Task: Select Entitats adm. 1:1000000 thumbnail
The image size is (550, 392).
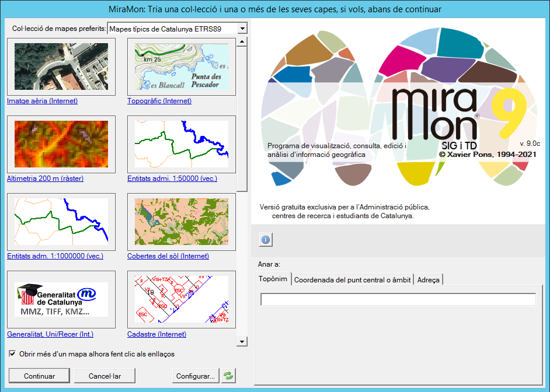Action: click(x=61, y=222)
